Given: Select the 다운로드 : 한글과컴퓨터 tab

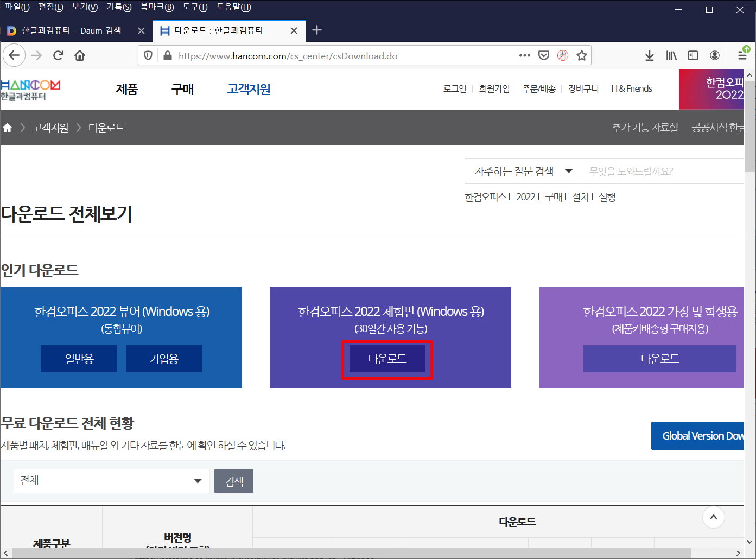Looking at the screenshot, I should [x=218, y=31].
